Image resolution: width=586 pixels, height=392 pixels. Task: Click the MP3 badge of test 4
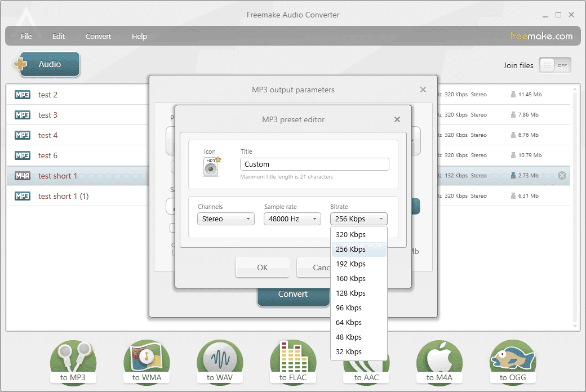point(23,135)
